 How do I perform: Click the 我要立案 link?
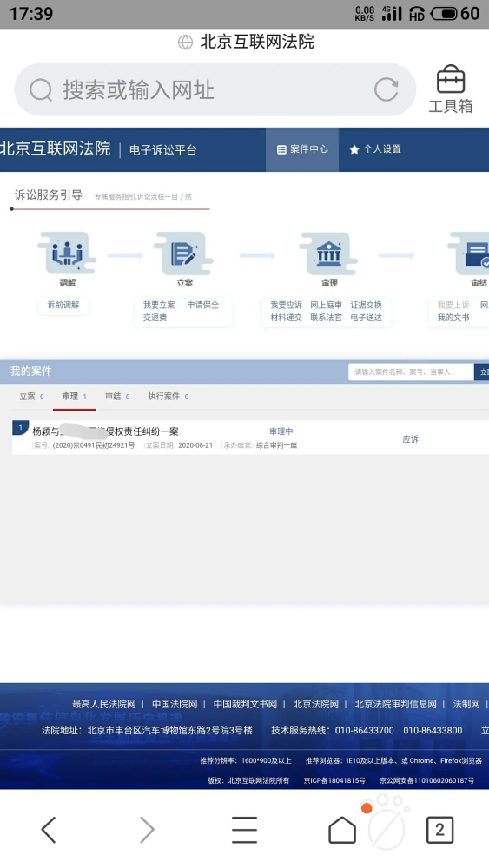pyautogui.click(x=159, y=305)
